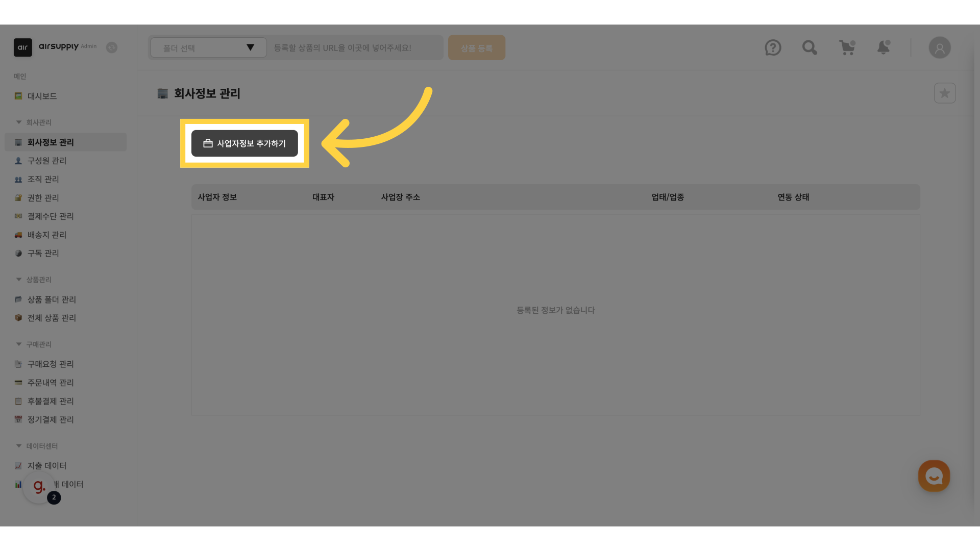
Task: Open the orange chat support bubble
Action: [x=934, y=476]
